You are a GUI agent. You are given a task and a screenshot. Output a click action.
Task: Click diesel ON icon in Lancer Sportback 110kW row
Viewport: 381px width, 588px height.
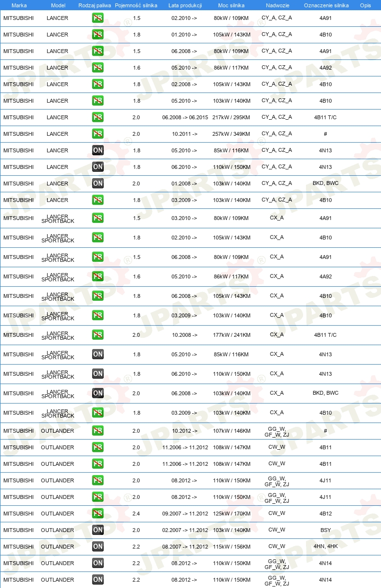(97, 374)
